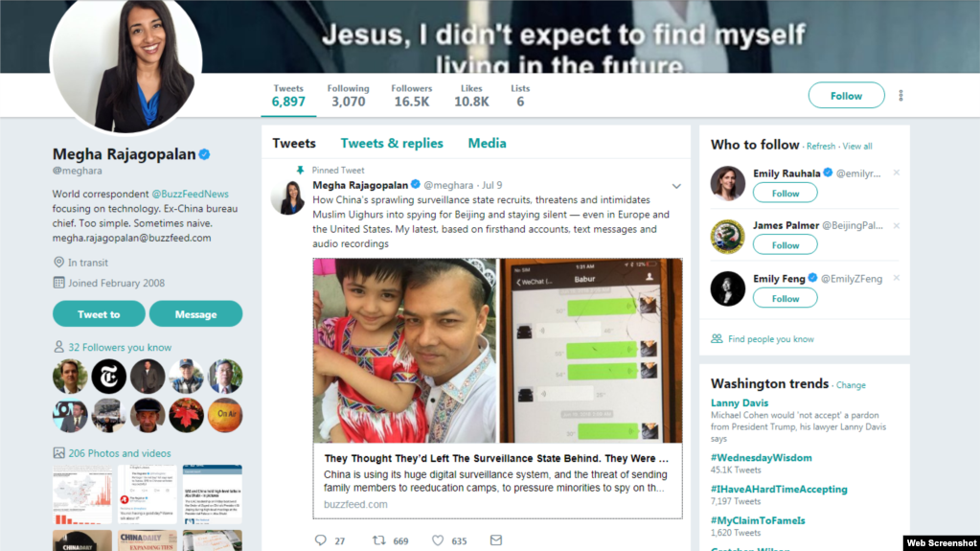This screenshot has width=980, height=551.
Task: Click the reply icon under the pinned tweet
Action: pyautogui.click(x=320, y=540)
